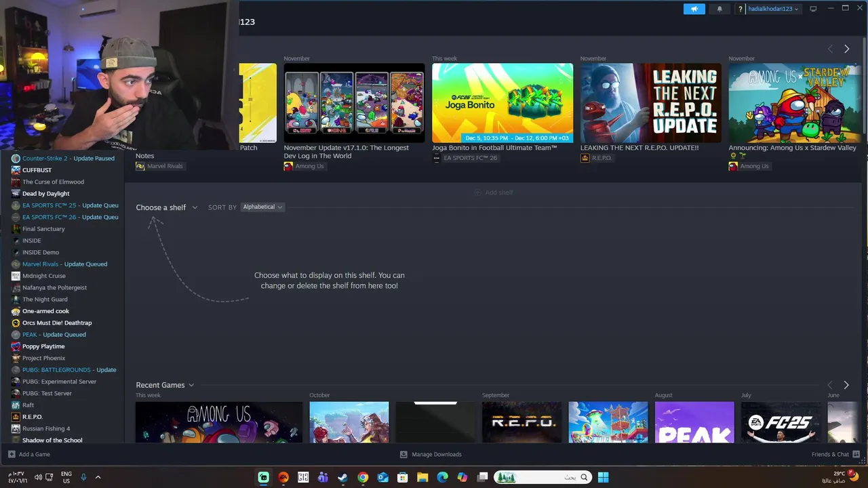The width and height of the screenshot is (868, 488).
Task: Click the Russian Fishing 4 icon in the list
Action: click(x=16, y=428)
